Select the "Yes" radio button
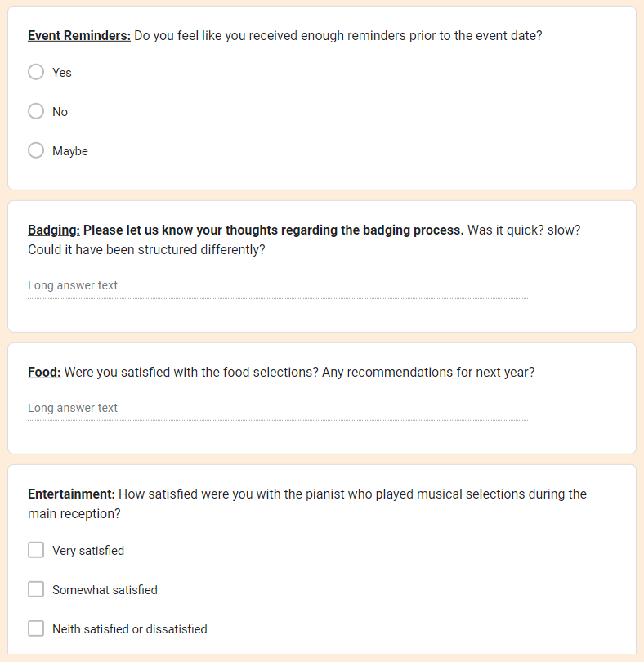 [x=36, y=72]
